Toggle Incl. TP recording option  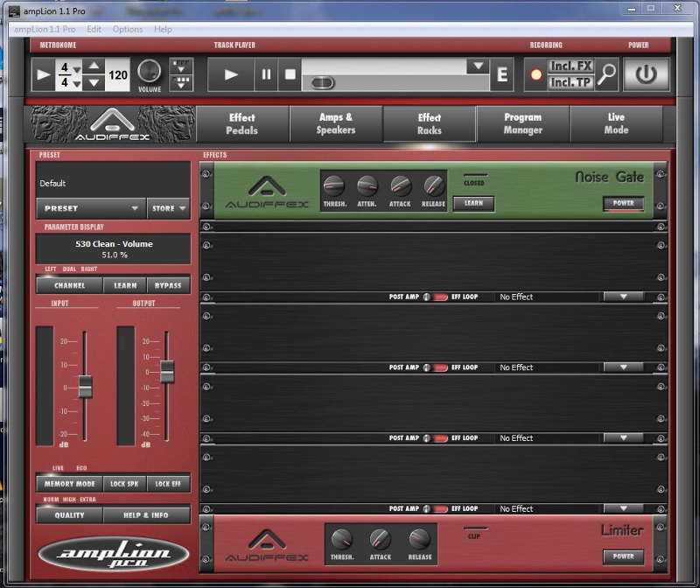click(x=571, y=82)
